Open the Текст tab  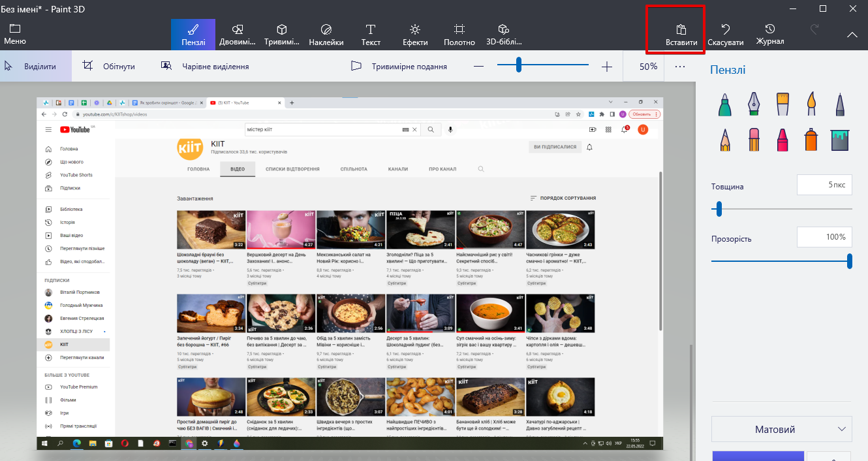(x=371, y=34)
